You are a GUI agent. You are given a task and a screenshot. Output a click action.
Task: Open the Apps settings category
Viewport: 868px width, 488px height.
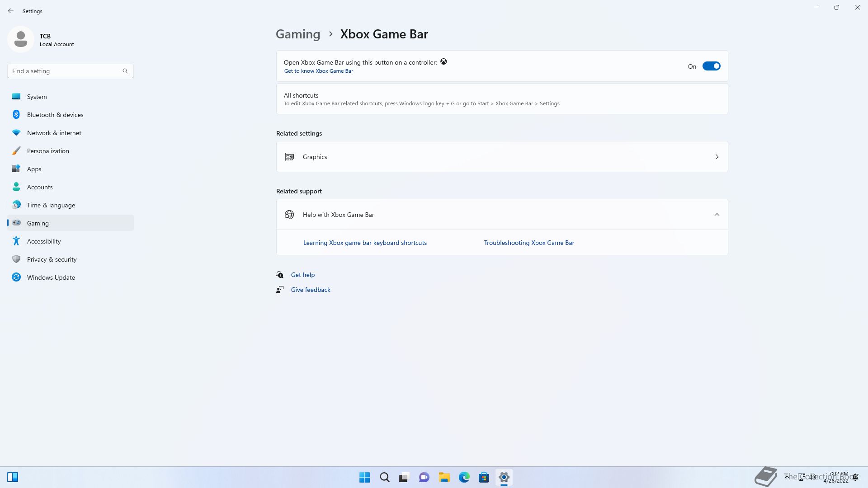70,169
